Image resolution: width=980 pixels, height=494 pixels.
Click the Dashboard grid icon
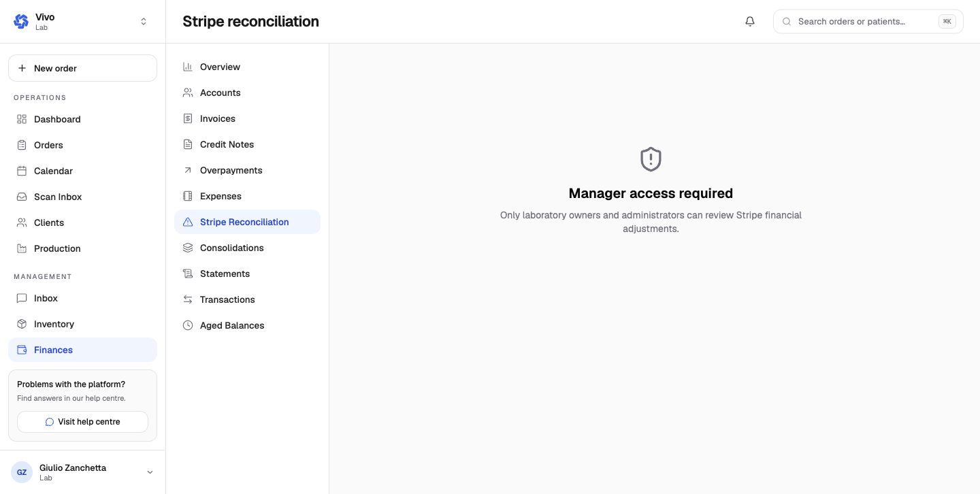22,119
